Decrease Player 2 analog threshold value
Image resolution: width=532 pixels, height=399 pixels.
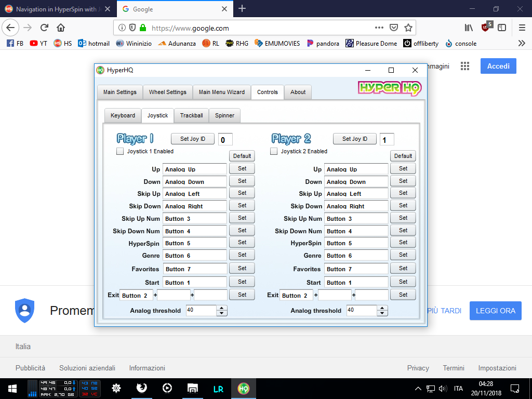pyautogui.click(x=383, y=313)
